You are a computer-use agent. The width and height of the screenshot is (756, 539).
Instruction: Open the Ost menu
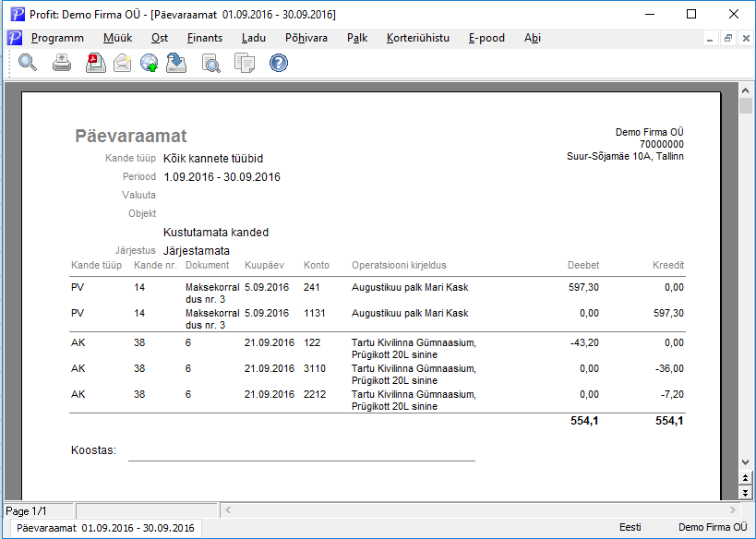[x=160, y=38]
